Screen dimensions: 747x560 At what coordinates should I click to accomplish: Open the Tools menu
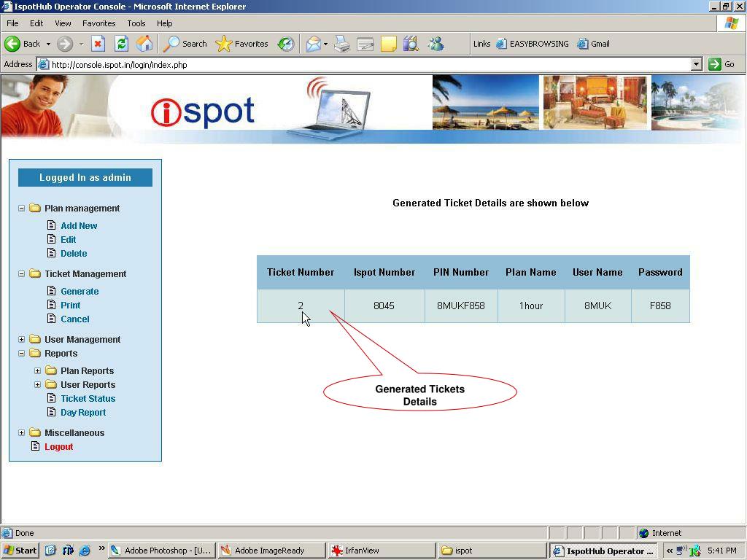[136, 23]
